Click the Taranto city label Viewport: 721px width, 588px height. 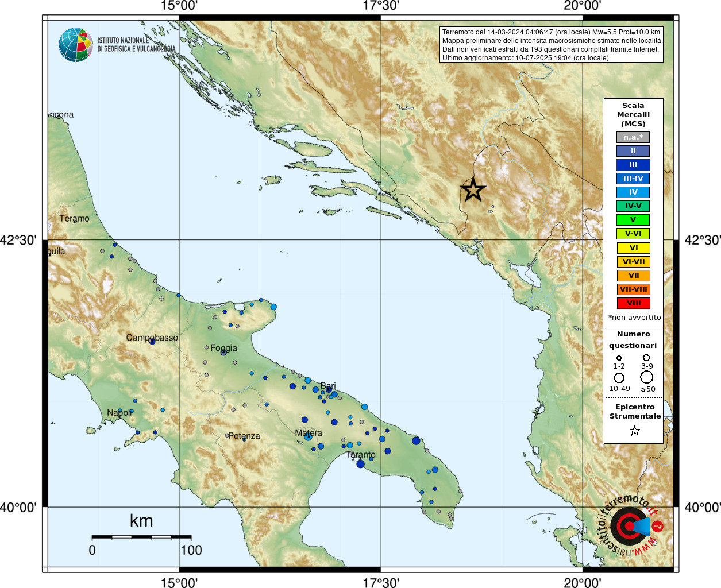(x=361, y=455)
